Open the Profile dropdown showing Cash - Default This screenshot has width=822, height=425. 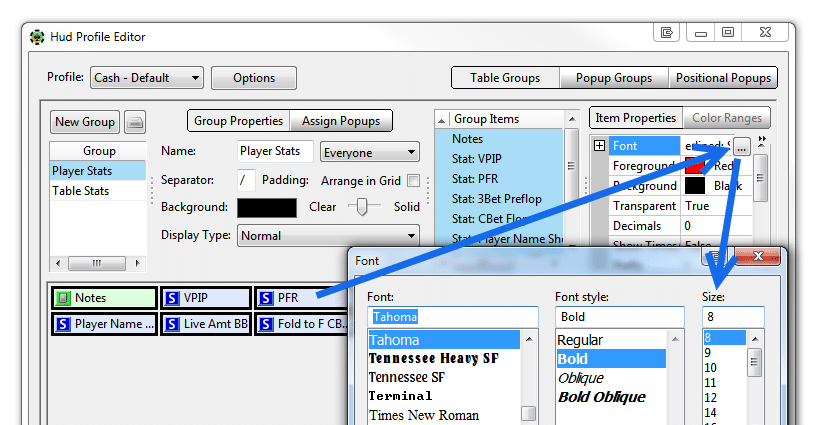tap(146, 78)
